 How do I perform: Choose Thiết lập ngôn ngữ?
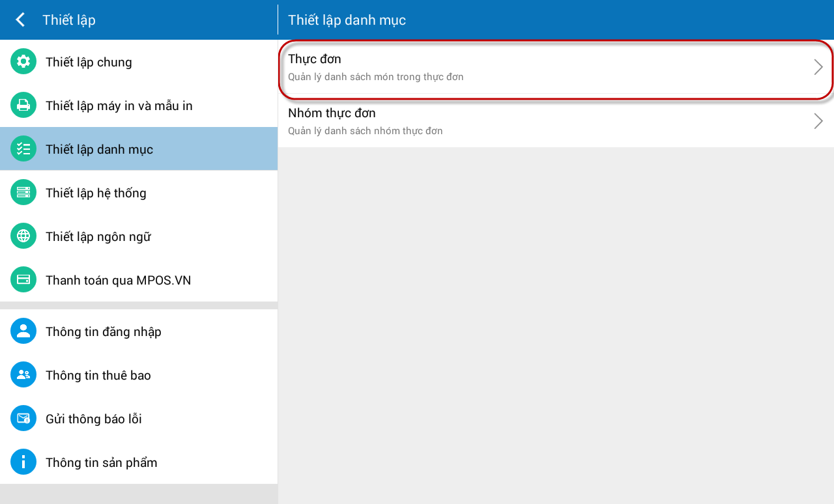coord(139,236)
